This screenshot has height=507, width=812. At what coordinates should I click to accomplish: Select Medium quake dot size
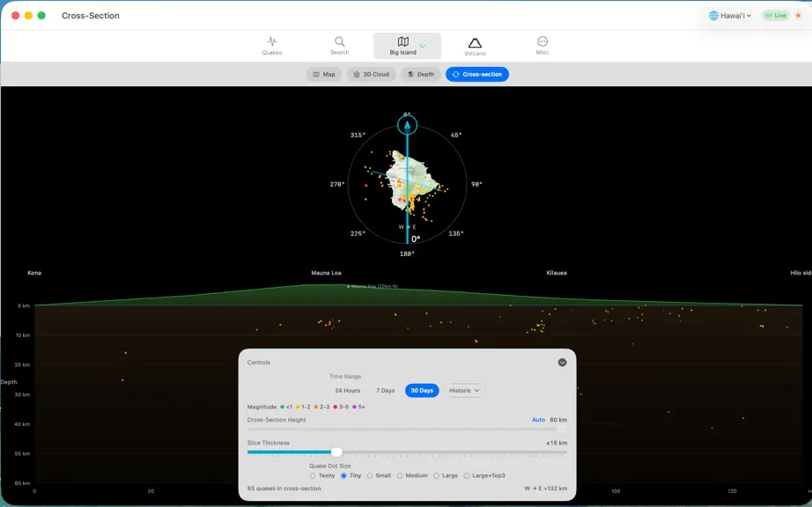(412, 475)
